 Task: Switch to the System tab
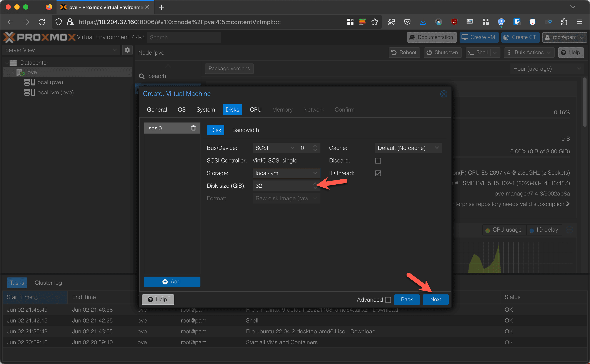pyautogui.click(x=205, y=110)
